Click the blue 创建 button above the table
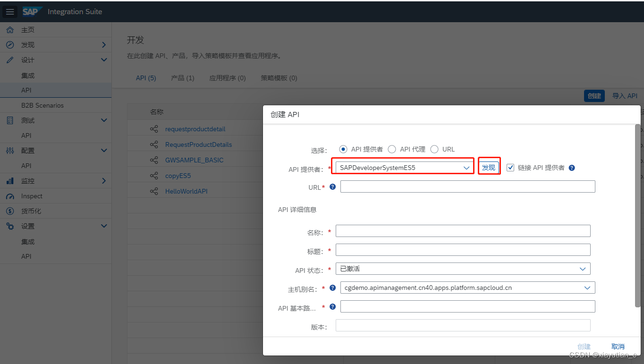This screenshot has height=364, width=644. tap(594, 96)
